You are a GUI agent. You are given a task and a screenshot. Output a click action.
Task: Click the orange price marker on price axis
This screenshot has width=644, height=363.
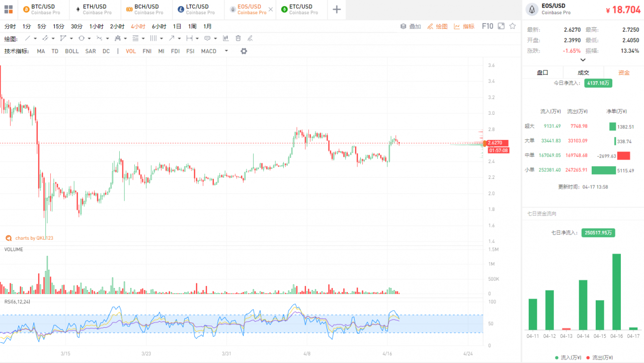click(486, 143)
